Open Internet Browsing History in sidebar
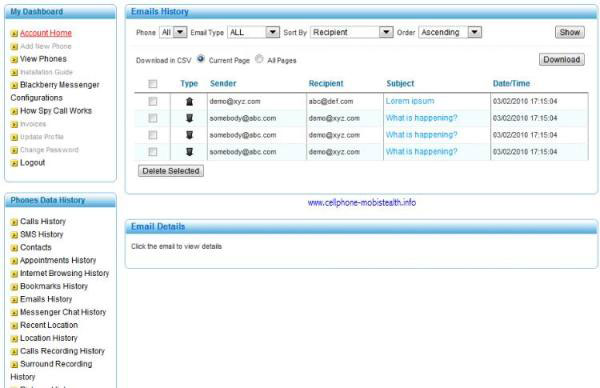 64,273
